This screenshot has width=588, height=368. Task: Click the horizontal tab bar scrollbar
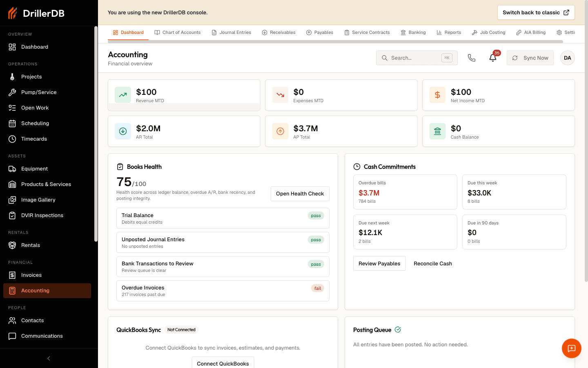click(x=336, y=42)
